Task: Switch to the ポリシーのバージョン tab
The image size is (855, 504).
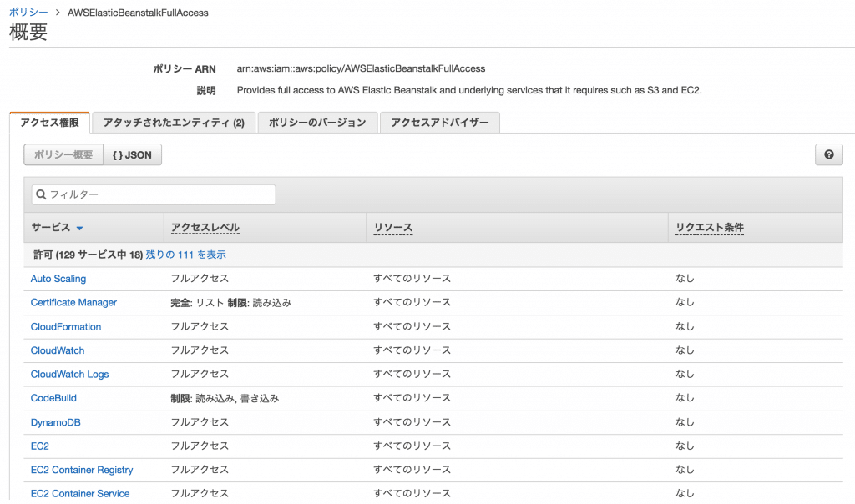Action: (x=317, y=123)
